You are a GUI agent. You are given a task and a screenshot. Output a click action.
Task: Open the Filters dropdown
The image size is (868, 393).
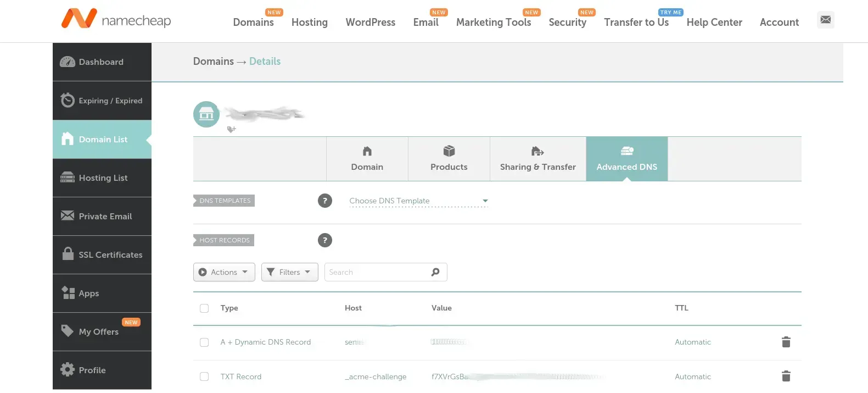pyautogui.click(x=290, y=272)
